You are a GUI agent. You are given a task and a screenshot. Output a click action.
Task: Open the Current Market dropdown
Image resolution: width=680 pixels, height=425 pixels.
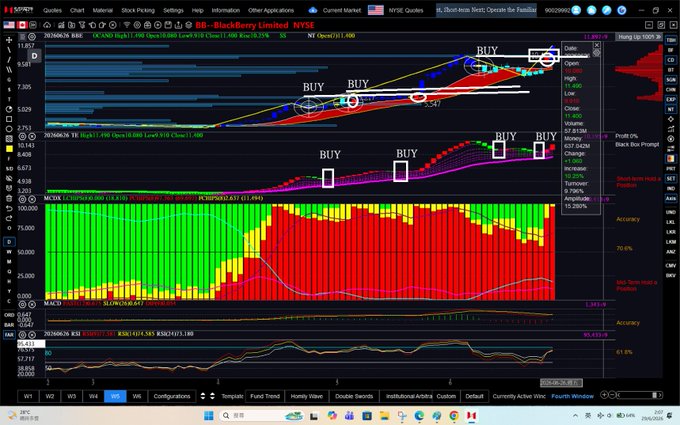tap(342, 10)
